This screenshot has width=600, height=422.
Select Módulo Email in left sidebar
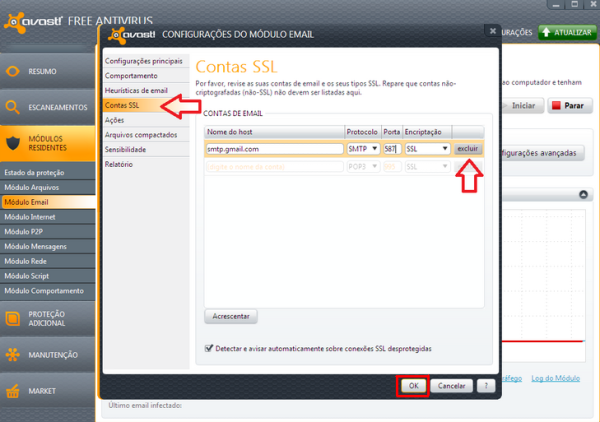[47, 202]
